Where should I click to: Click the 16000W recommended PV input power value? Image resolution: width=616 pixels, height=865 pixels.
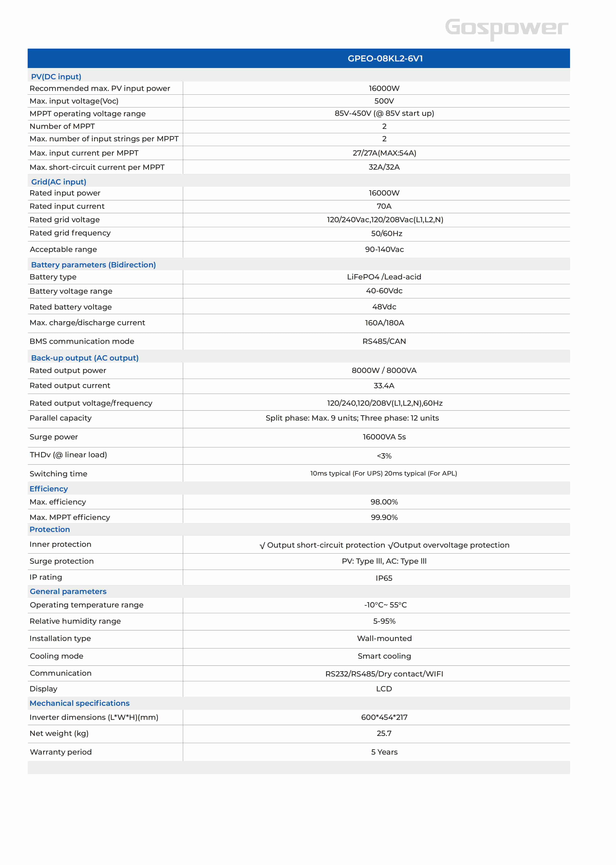[x=384, y=89]
